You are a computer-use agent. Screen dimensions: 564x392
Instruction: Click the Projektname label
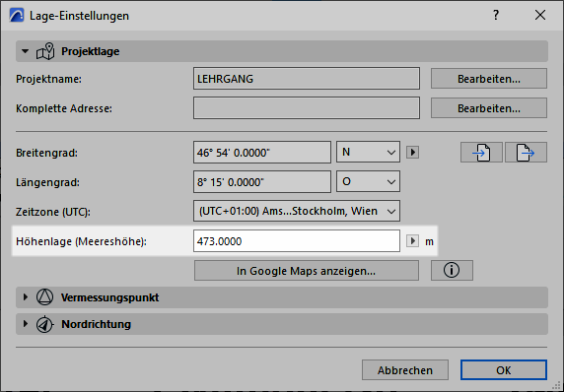[49, 79]
